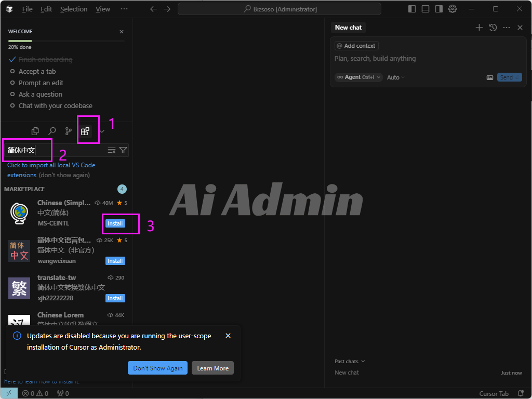The image size is (532, 399).
Task: Click the onboarding 20% progress bar
Action: click(66, 41)
